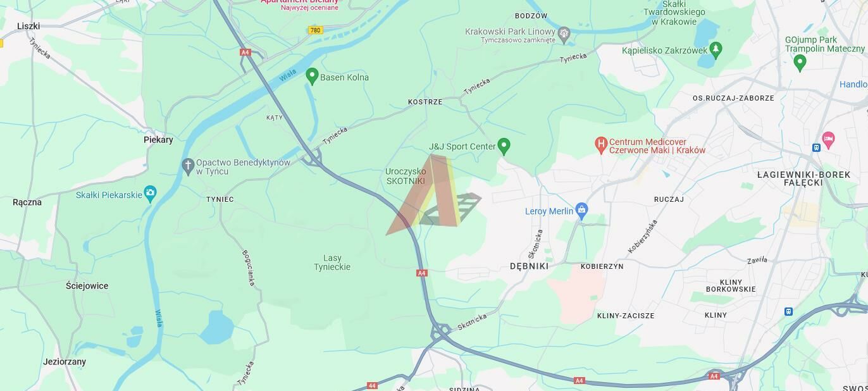Click the Uroczysko Skotniki label
This screenshot has width=868, height=391.
click(x=406, y=176)
